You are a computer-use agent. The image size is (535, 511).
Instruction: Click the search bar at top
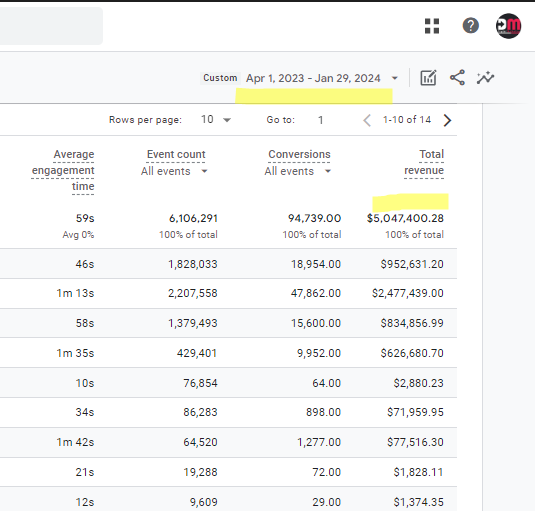51,26
